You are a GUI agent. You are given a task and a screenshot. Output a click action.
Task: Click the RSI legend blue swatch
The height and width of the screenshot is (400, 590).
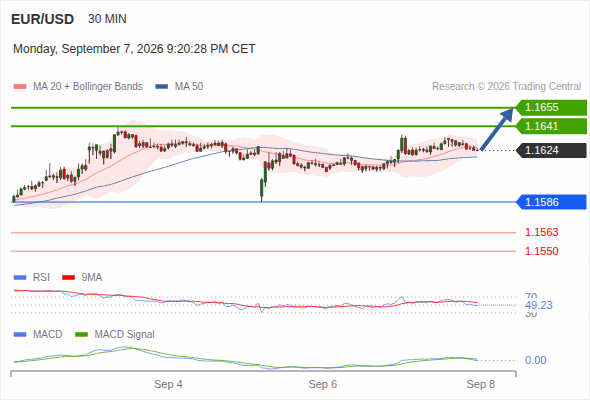click(x=20, y=278)
